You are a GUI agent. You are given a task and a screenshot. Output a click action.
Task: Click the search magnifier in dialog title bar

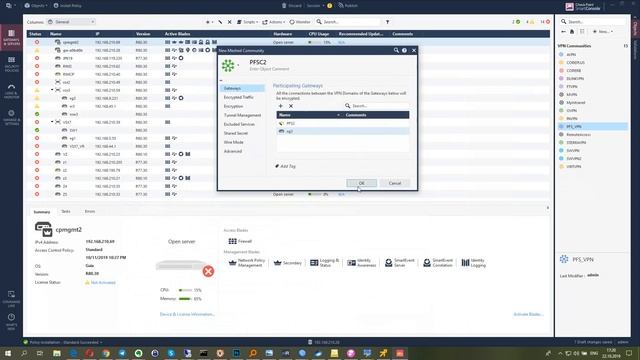[396, 50]
